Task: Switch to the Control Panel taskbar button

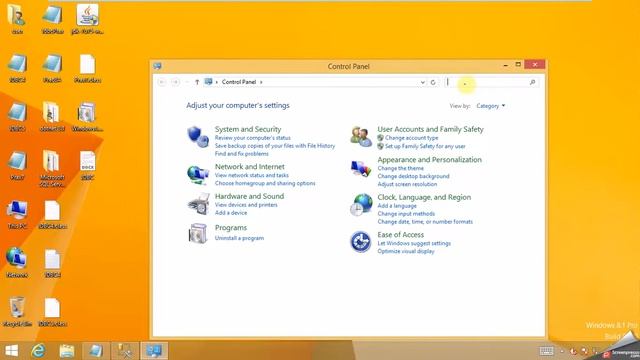Action: (x=154, y=351)
